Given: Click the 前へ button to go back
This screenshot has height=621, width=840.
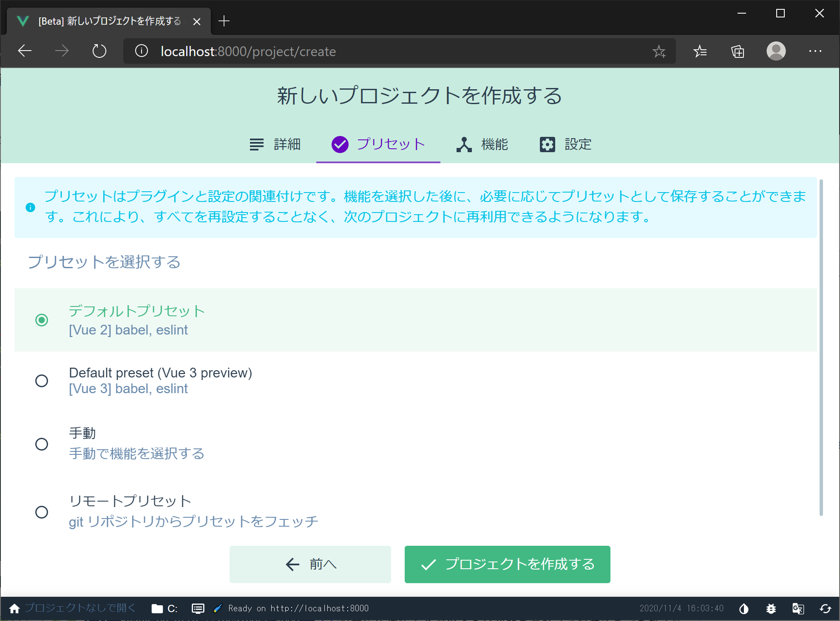Looking at the screenshot, I should [x=310, y=564].
